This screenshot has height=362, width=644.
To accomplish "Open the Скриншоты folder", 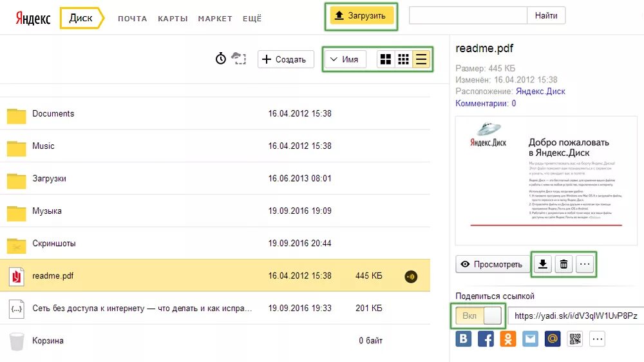I will pyautogui.click(x=215, y=243).
